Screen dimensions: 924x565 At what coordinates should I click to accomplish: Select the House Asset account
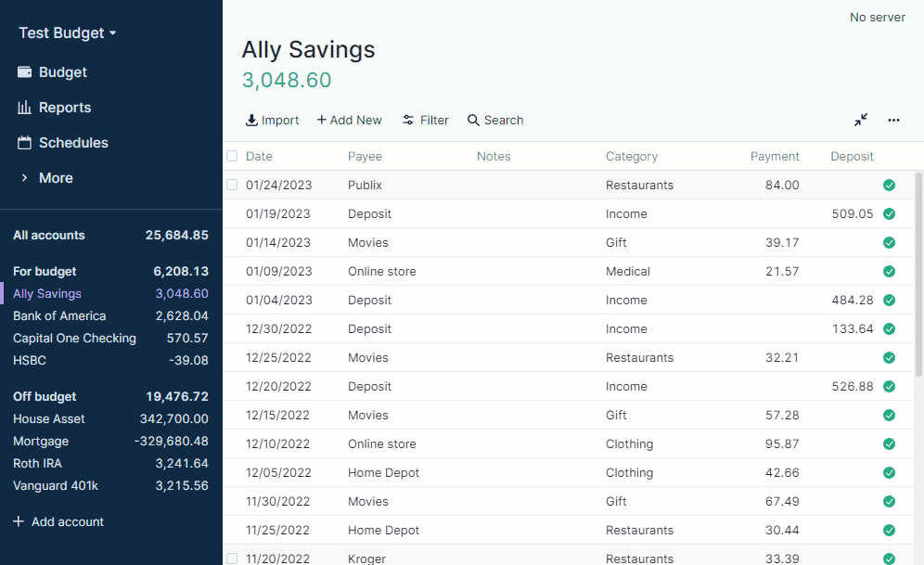[x=110, y=419]
